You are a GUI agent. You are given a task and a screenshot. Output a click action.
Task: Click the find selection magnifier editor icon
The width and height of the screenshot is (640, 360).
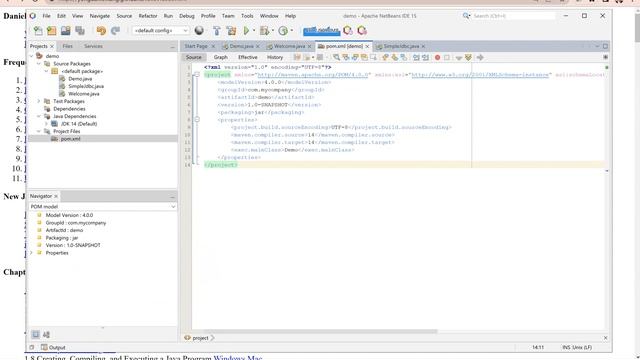336,58
